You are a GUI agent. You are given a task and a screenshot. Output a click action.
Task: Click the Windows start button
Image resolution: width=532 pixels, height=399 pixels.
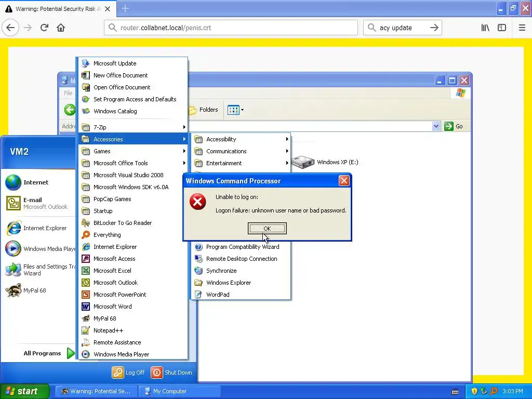(x=24, y=391)
